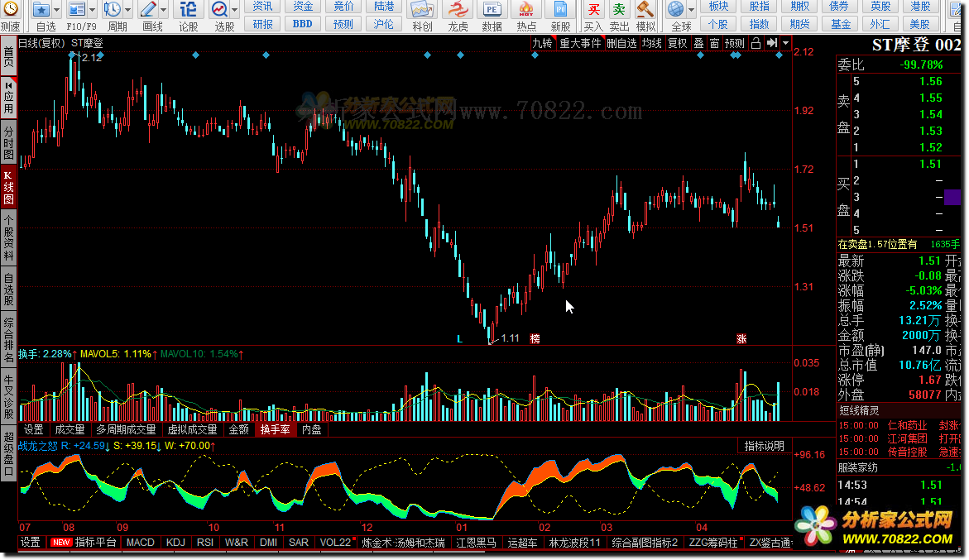Expand the 自选 dropdown arrow

point(57,10)
